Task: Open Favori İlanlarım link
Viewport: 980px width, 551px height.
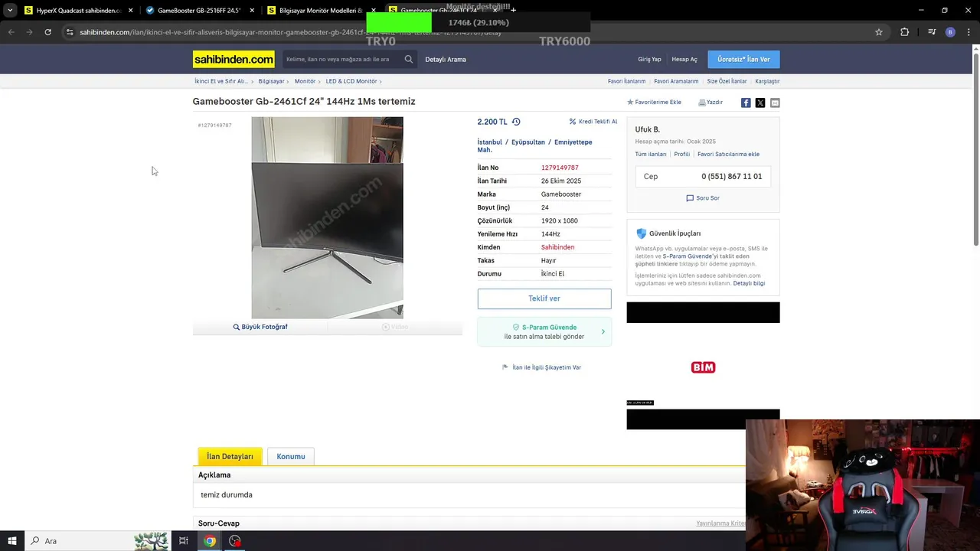Action: click(x=626, y=81)
